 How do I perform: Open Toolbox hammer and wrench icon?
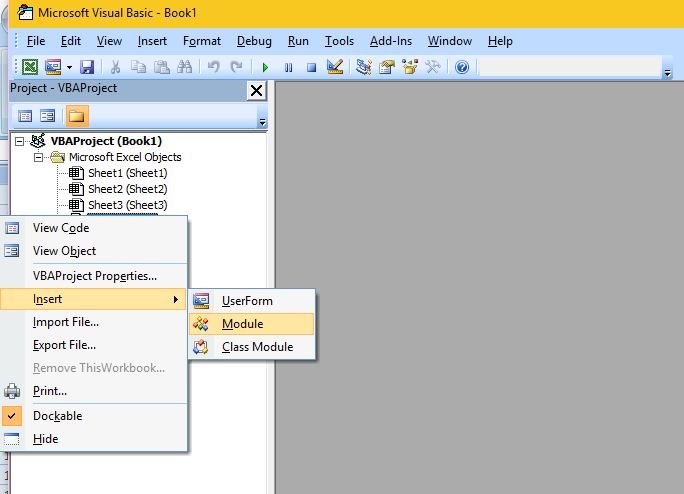click(433, 67)
